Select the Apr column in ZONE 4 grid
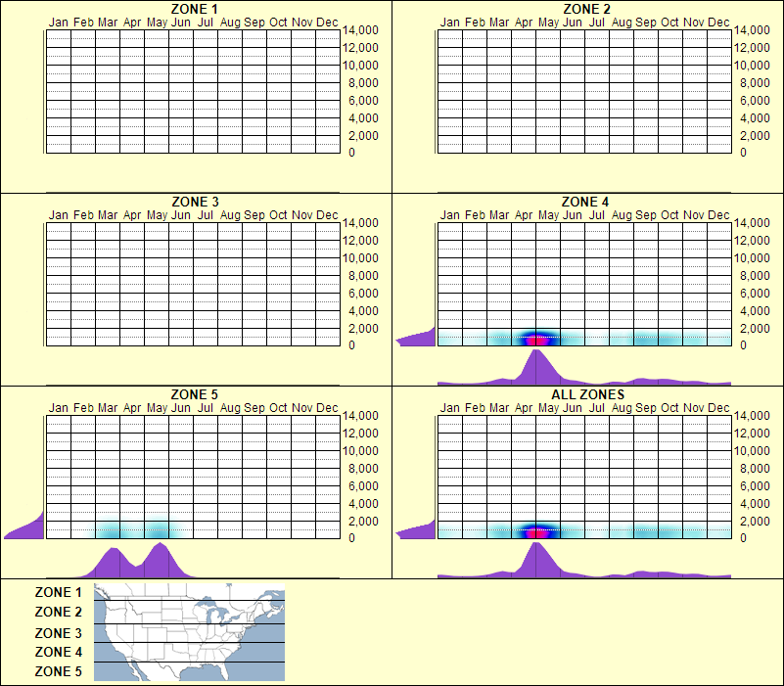784x686 pixels. click(x=525, y=284)
